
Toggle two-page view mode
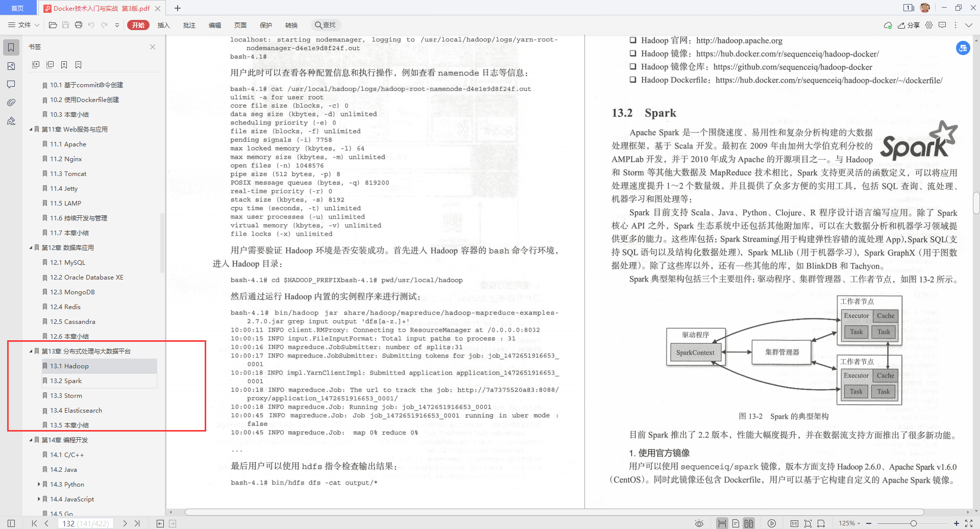click(748, 523)
